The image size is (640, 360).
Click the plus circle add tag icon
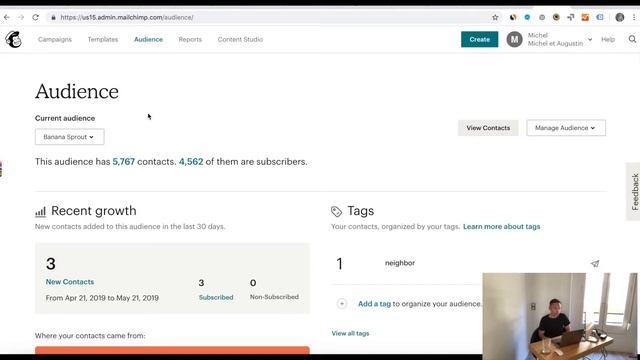pos(342,304)
